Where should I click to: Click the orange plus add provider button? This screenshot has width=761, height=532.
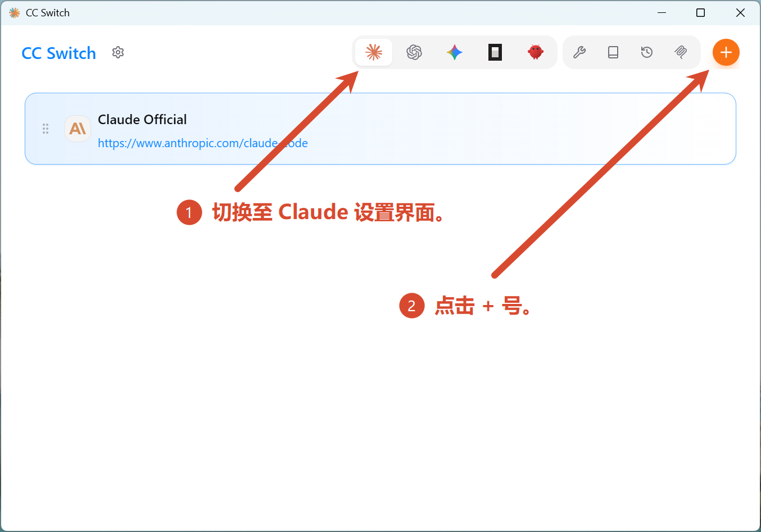point(726,52)
